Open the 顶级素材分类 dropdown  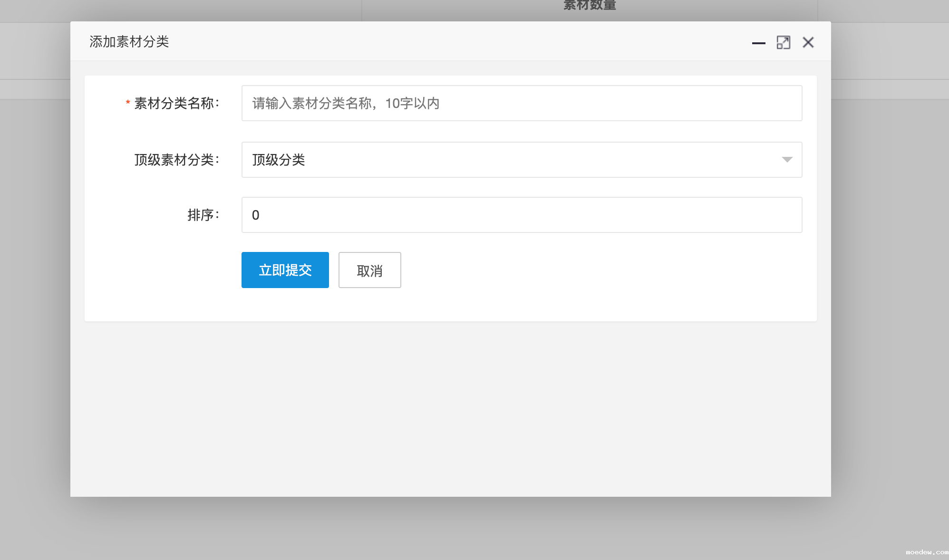click(522, 160)
